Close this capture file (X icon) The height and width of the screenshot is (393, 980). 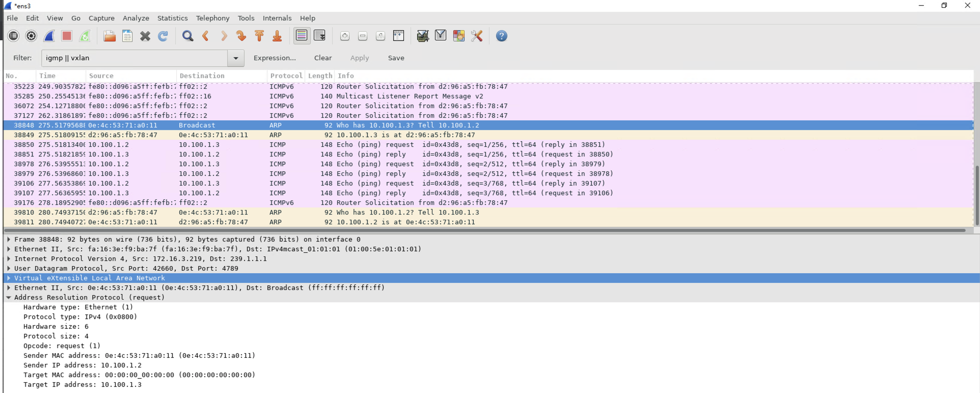tap(145, 36)
